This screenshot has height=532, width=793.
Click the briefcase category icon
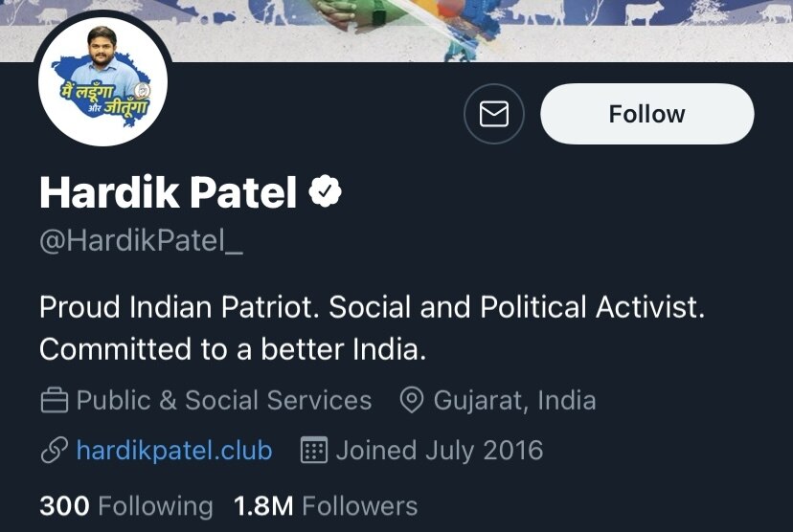coord(54,400)
